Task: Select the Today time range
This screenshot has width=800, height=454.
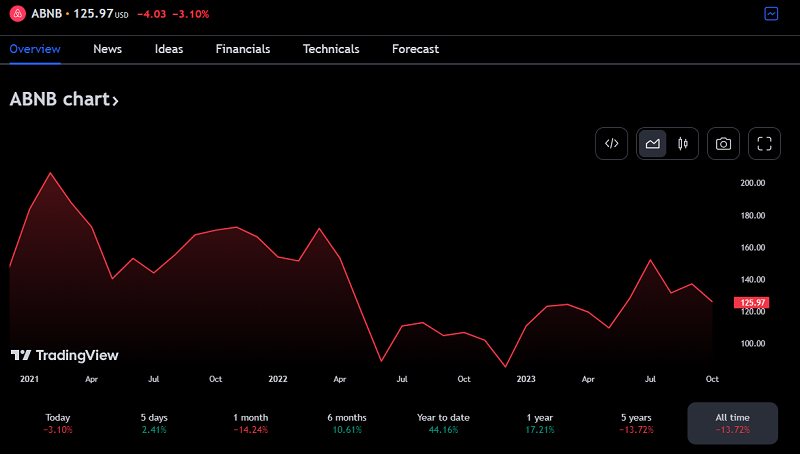Action: (58, 423)
